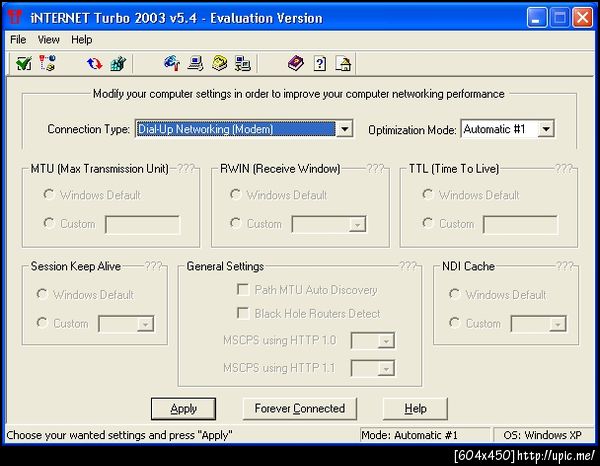
Task: Click the two networked computers toolbar icon
Action: point(243,64)
